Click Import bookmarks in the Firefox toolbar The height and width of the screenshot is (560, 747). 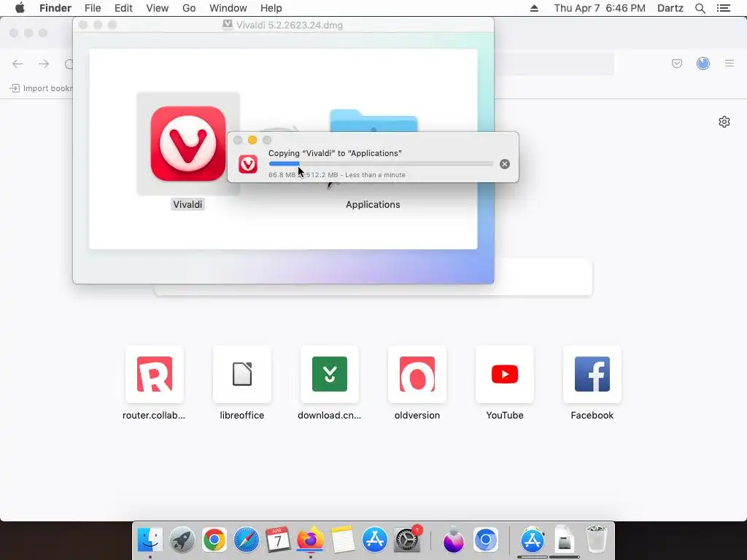coord(41,88)
